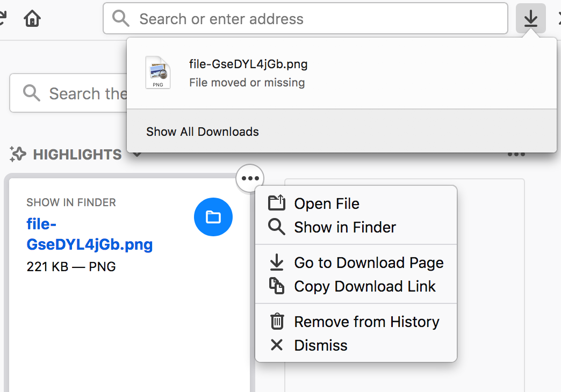Choose Show in Finder from context menu
The width and height of the screenshot is (561, 392).
click(x=356, y=227)
